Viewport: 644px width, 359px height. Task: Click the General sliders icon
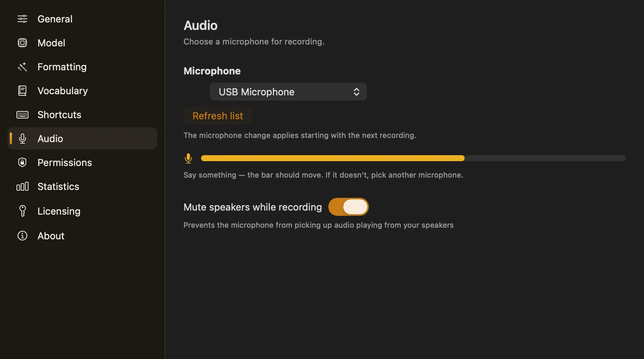point(22,19)
